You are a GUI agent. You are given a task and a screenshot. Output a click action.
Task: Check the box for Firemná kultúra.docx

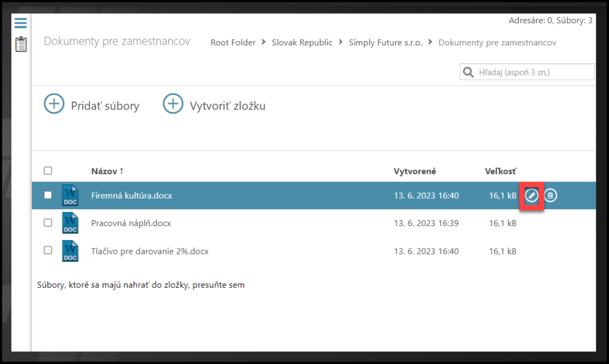48,195
